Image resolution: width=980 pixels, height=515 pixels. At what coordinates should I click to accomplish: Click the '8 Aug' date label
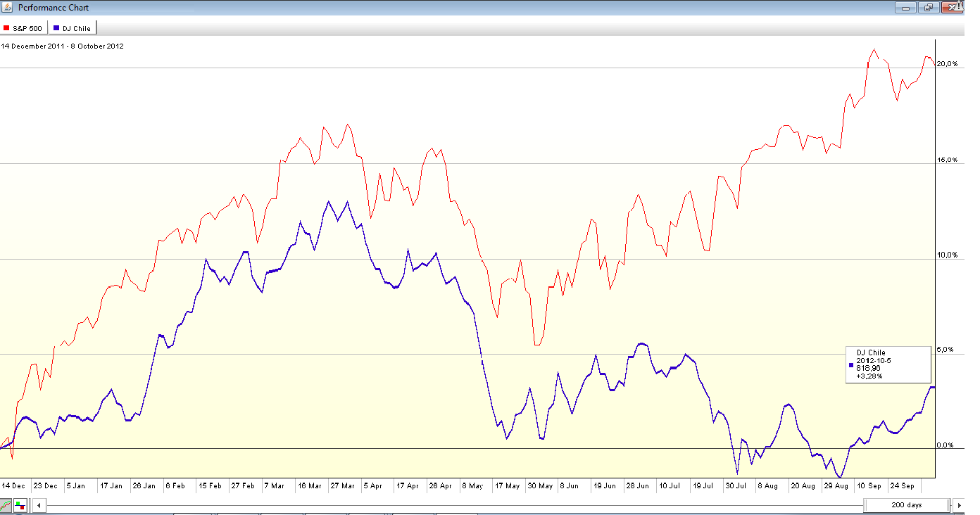768,485
